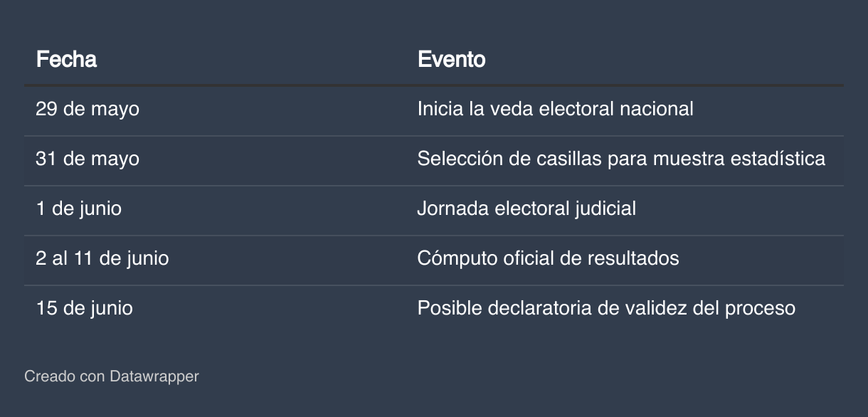This screenshot has width=868, height=417.
Task: Click the Fecha column header
Action: click(x=66, y=59)
